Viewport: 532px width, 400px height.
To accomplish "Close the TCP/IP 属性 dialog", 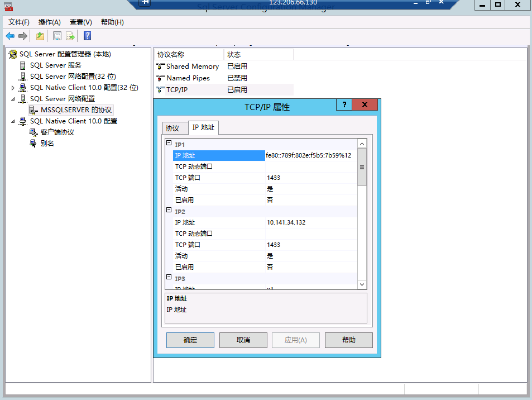I will pyautogui.click(x=365, y=104).
